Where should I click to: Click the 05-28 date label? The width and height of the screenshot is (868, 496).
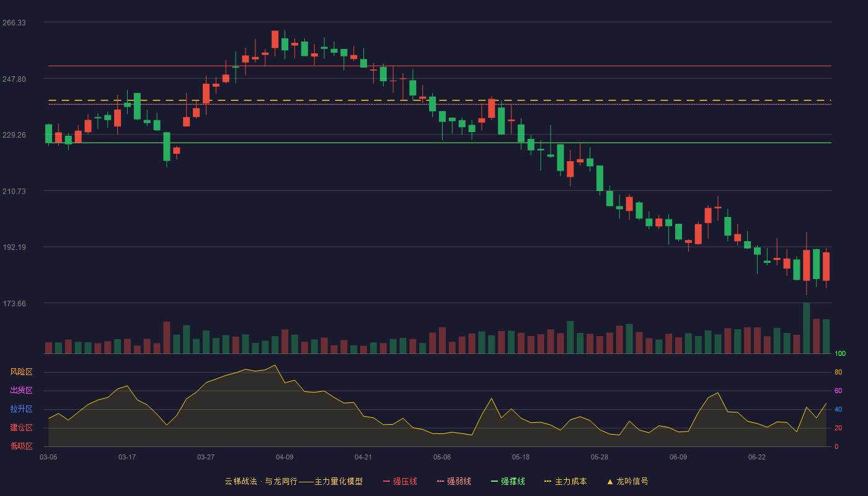click(x=600, y=457)
